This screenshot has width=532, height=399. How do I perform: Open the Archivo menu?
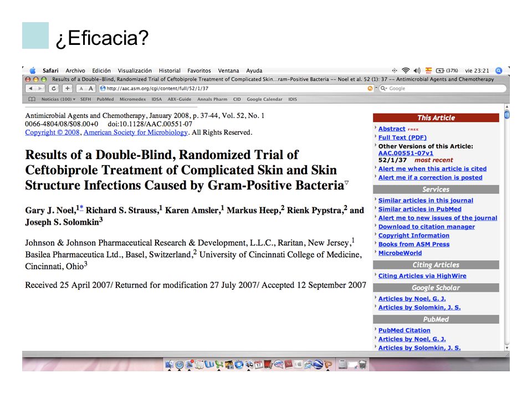point(75,70)
